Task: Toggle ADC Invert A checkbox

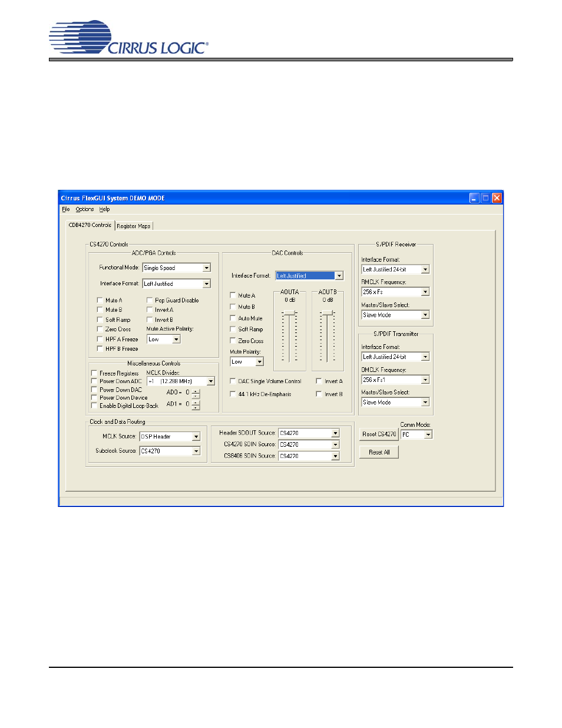Action: [x=150, y=309]
